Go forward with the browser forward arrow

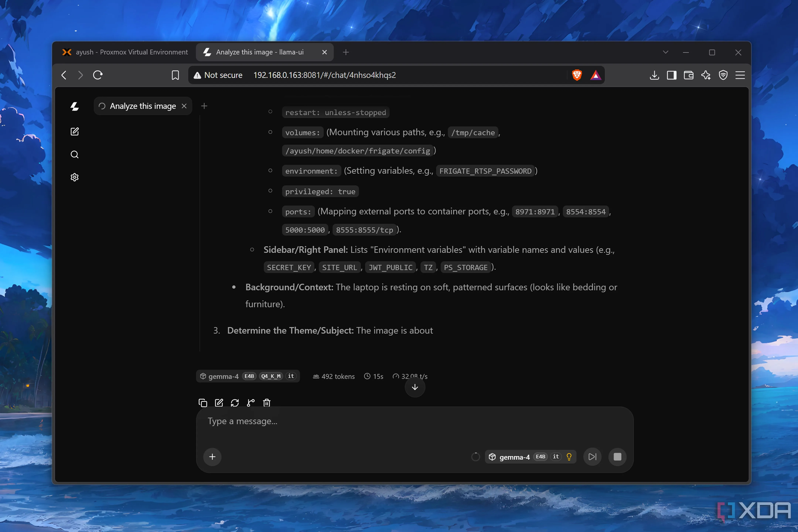(x=80, y=75)
